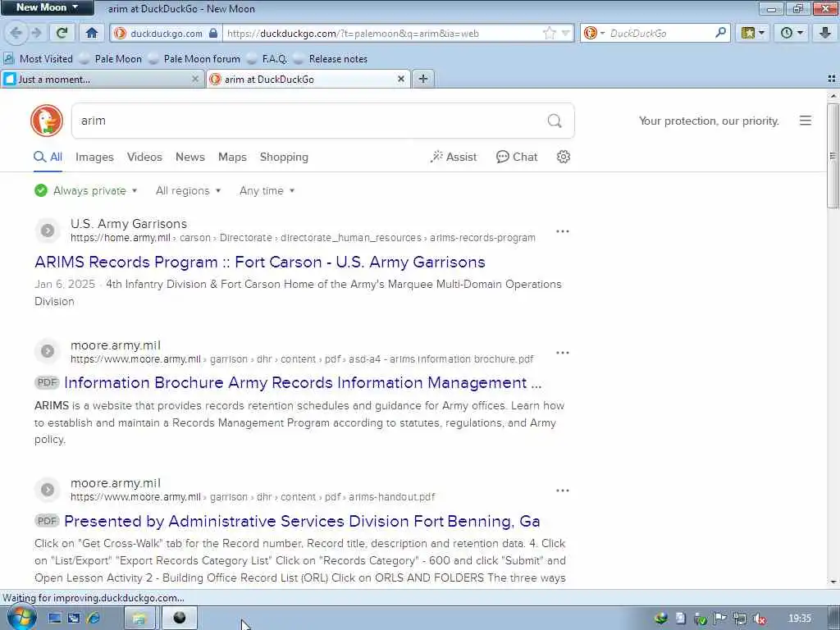840x630 pixels.
Task: Expand the All regions dropdown
Action: (188, 190)
